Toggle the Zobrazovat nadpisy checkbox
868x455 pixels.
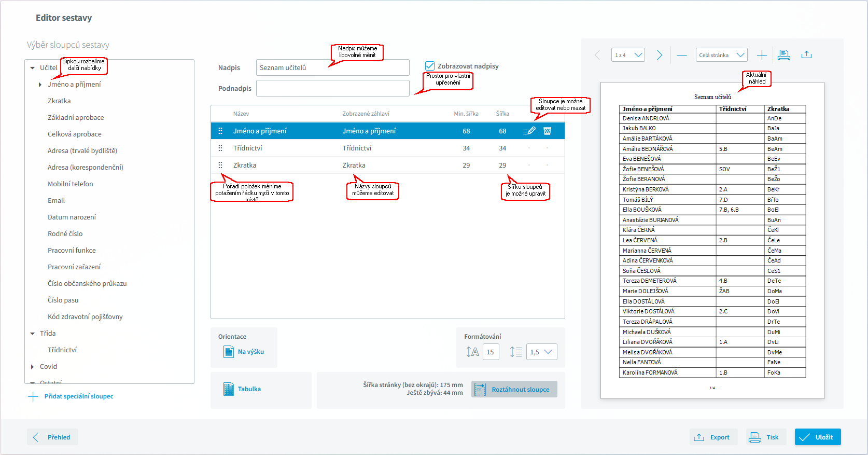click(x=430, y=66)
